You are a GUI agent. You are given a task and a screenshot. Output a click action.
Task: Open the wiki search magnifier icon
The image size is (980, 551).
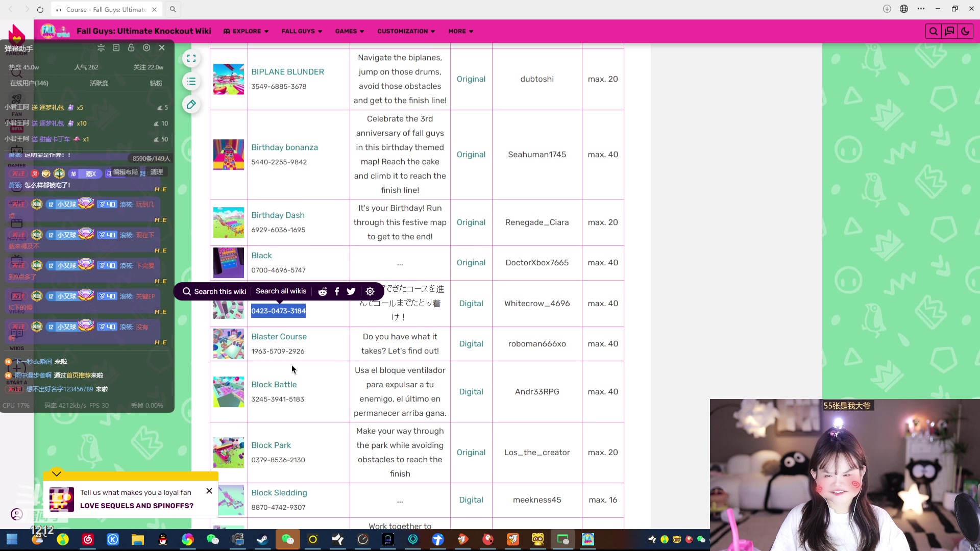pyautogui.click(x=933, y=31)
